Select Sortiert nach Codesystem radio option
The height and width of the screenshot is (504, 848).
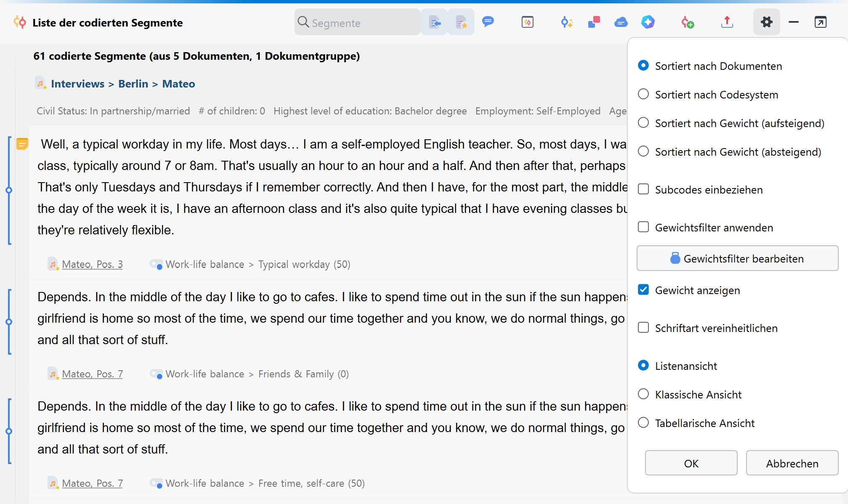(643, 94)
